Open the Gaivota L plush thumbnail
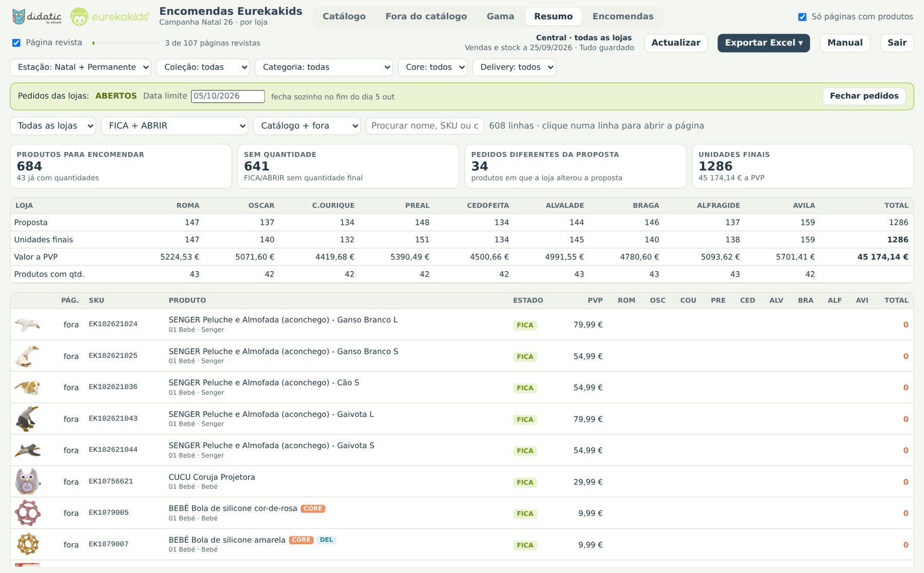 tap(28, 419)
